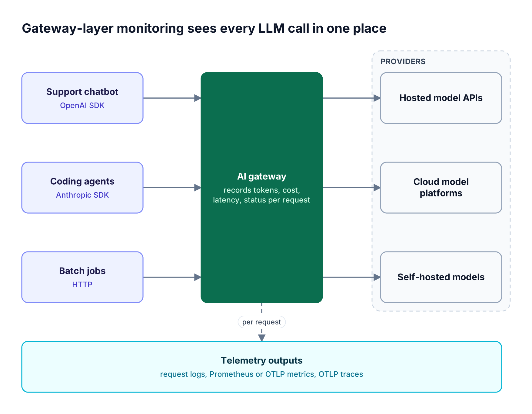532x414 pixels.
Task: Click the HTTP label under Batch jobs
Action: (82, 284)
